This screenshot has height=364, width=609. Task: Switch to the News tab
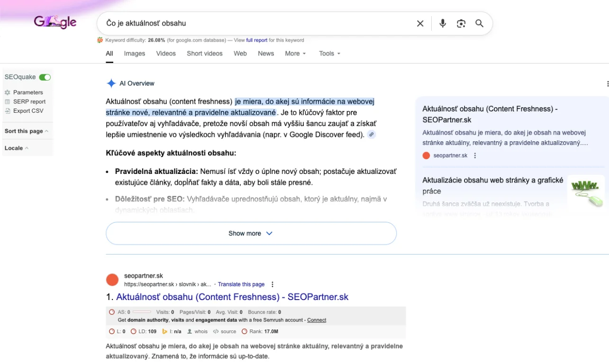[266, 54]
